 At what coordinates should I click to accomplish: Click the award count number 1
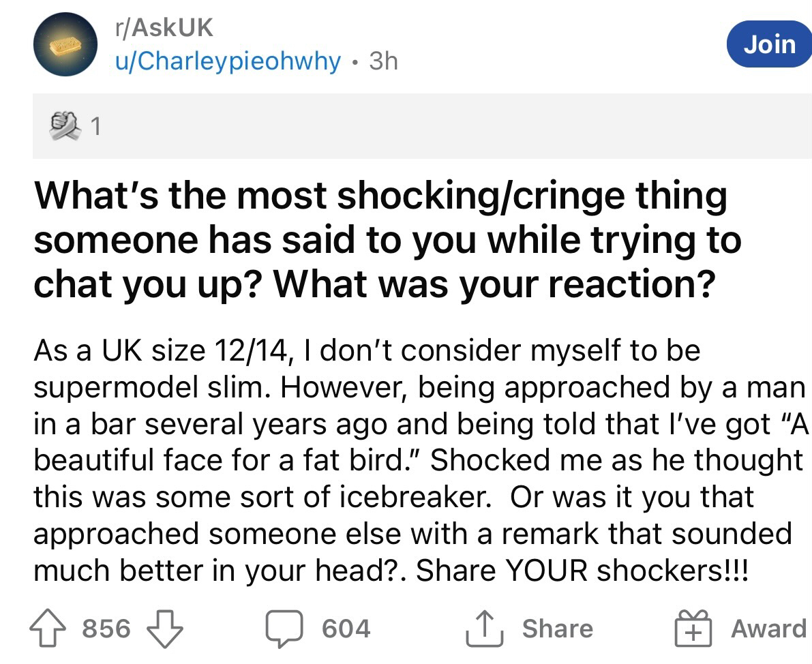click(96, 126)
